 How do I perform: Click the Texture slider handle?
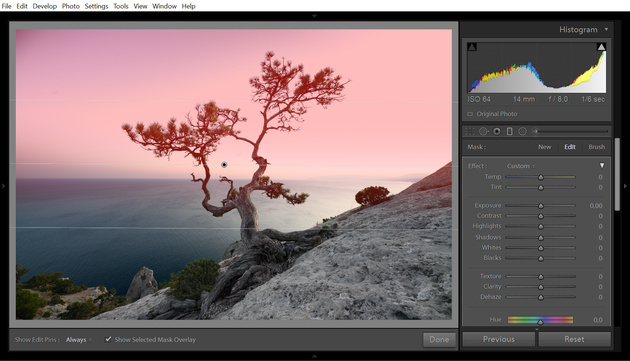[541, 277]
